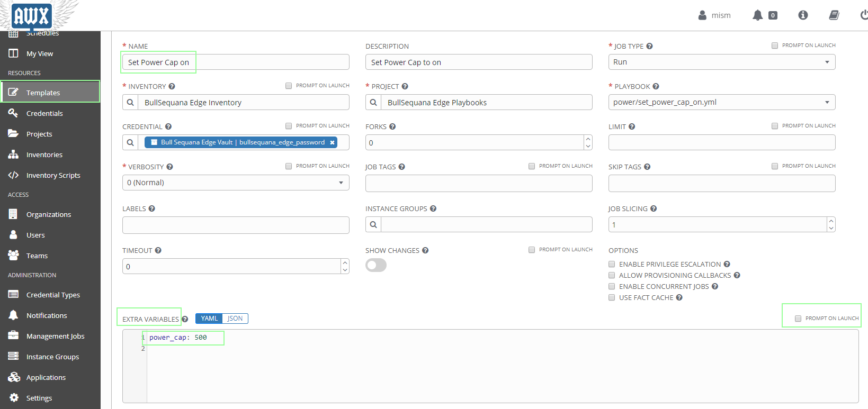Open Credentials in sidebar
The image size is (868, 409).
click(x=50, y=113)
